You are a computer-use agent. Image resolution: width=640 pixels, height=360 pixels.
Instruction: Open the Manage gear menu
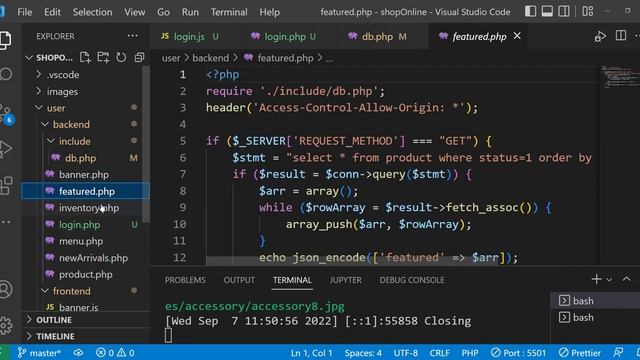(6, 325)
